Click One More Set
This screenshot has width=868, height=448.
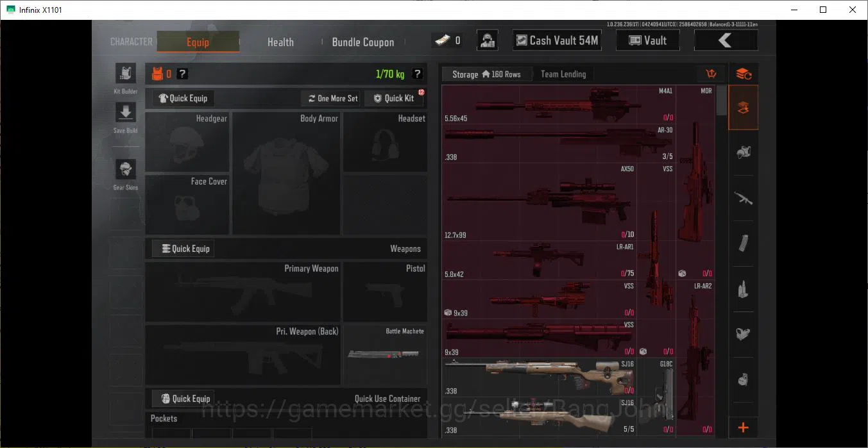click(332, 98)
